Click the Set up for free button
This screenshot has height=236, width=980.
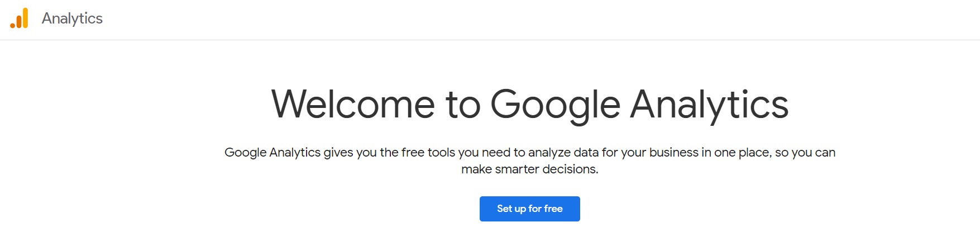point(529,209)
